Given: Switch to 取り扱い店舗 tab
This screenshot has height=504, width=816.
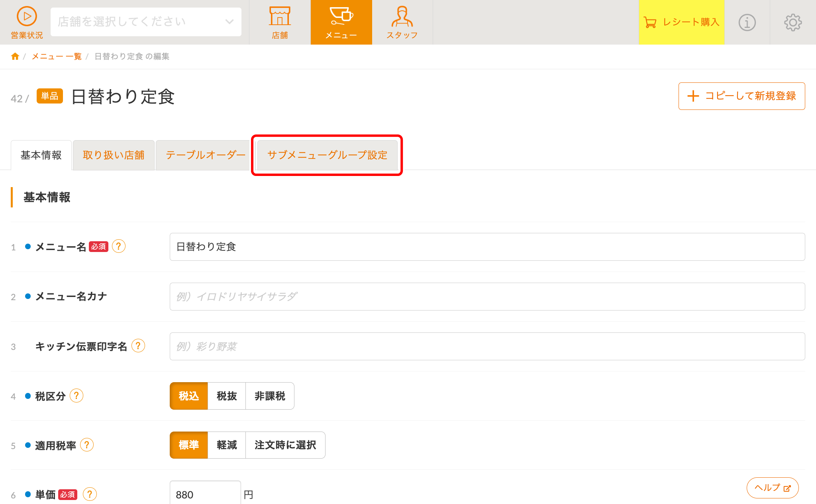Looking at the screenshot, I should 114,155.
